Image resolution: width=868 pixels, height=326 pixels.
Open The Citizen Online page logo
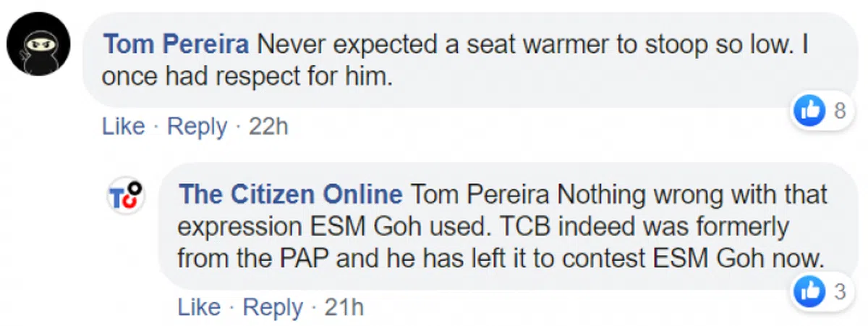126,197
